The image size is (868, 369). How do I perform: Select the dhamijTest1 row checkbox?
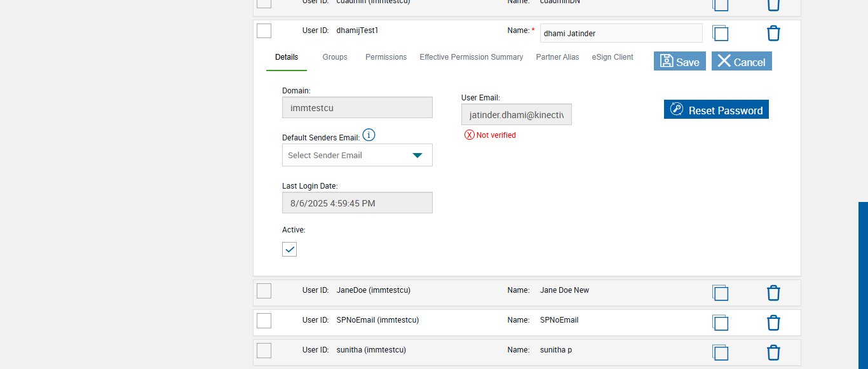264,30
